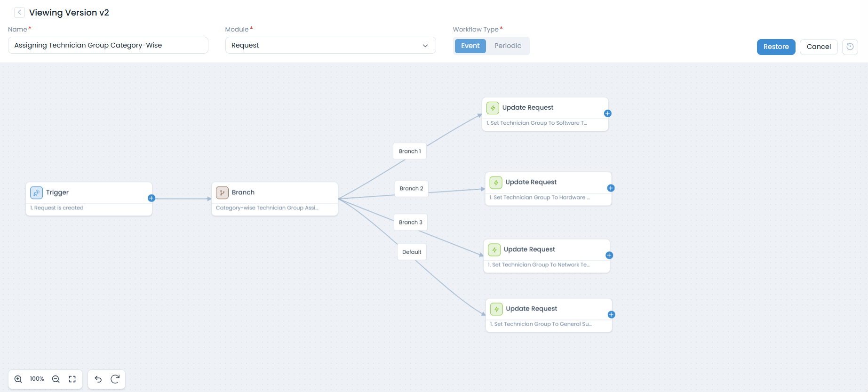Click the back arrow beside Viewing Version v2

coord(19,13)
